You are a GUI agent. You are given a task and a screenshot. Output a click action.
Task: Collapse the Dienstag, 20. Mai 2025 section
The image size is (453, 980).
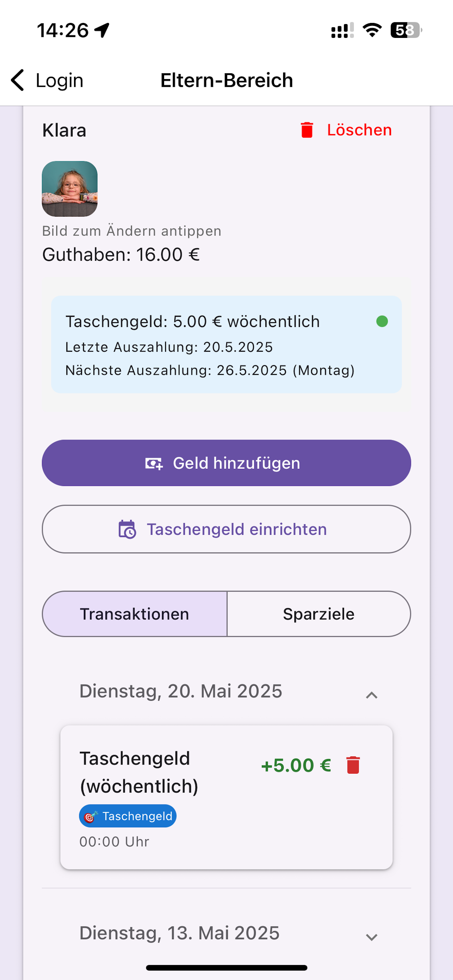[x=372, y=695]
